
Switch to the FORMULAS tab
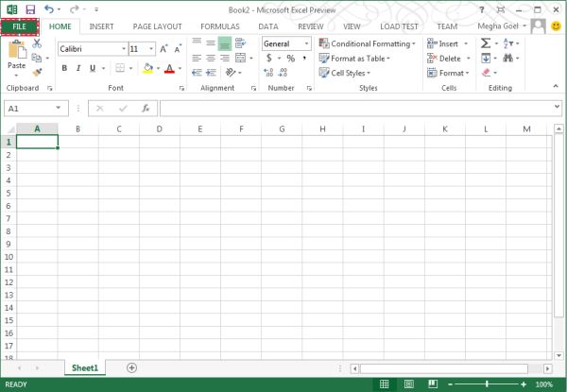[220, 26]
